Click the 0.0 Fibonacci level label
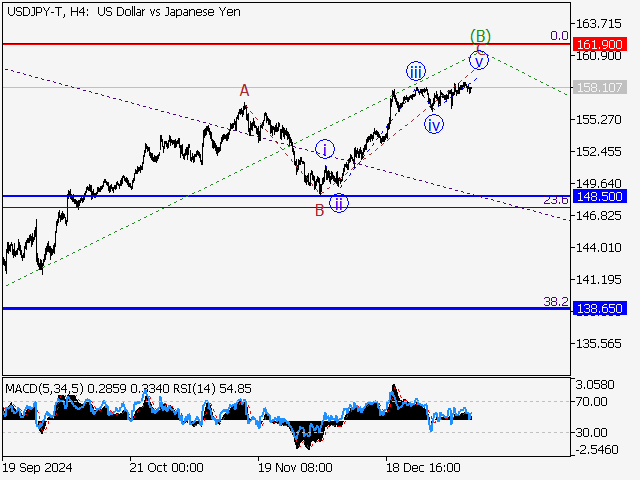Screen dimensions: 640x480 point(559,35)
